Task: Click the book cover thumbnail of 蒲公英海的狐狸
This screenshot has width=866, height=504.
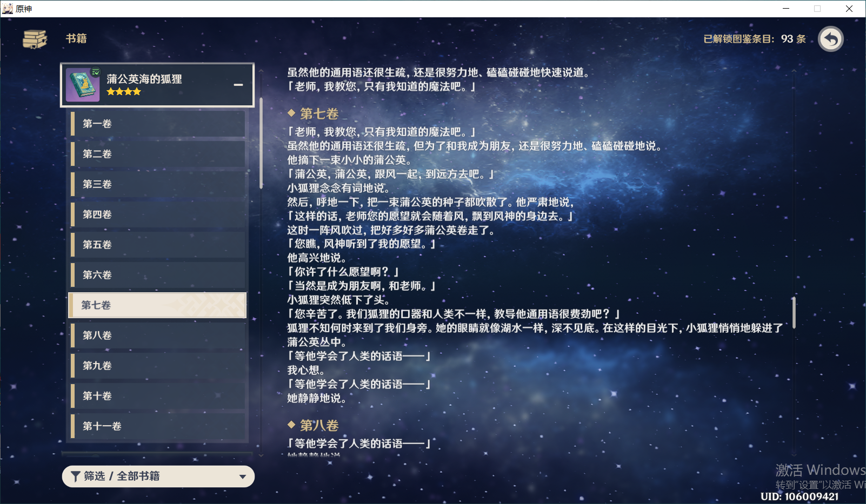Action: [83, 85]
